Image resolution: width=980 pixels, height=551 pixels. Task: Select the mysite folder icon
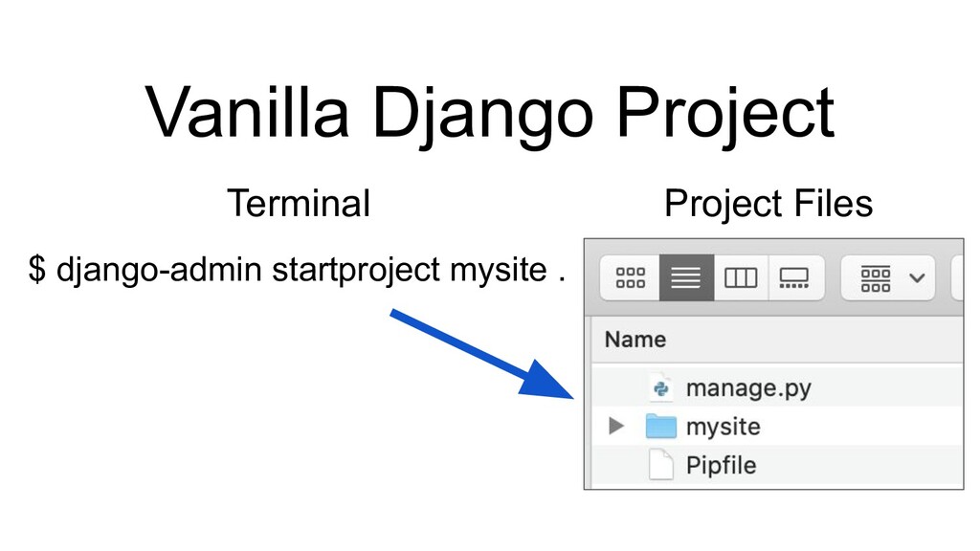click(660, 427)
